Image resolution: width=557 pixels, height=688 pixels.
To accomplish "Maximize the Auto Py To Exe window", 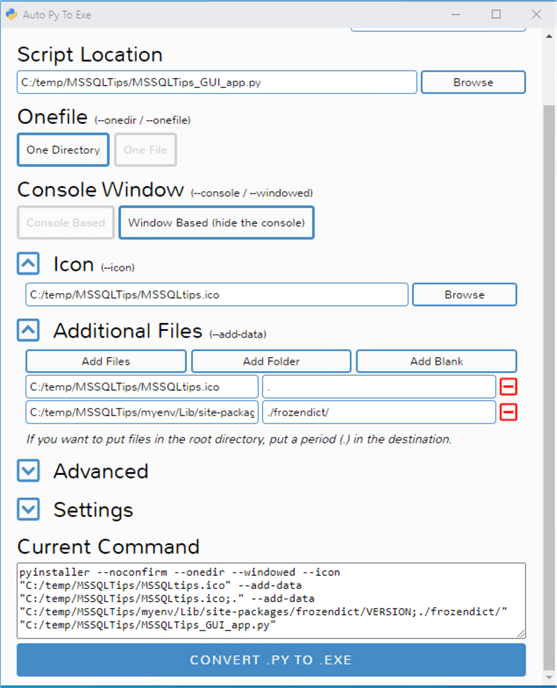I will [496, 14].
